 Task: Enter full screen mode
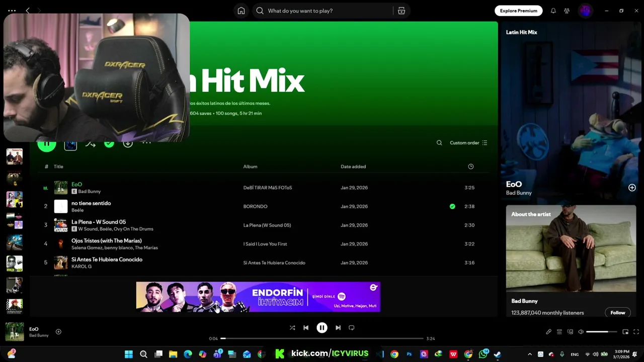point(636,332)
